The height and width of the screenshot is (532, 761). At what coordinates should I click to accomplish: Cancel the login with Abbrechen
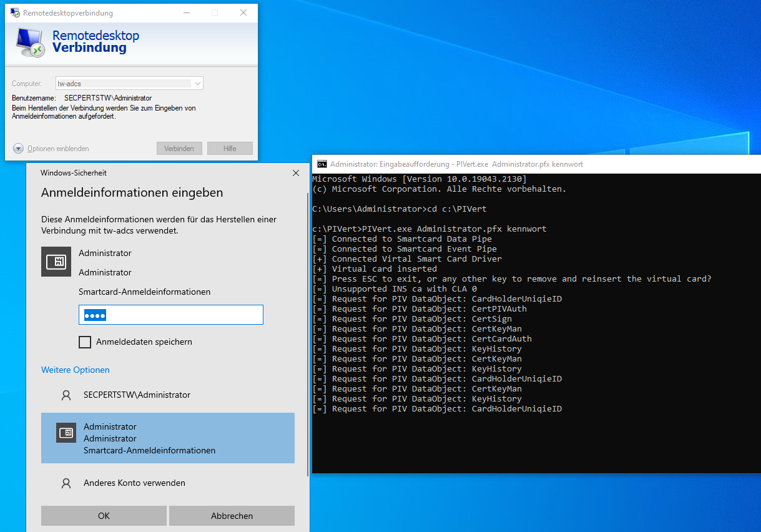tap(231, 515)
